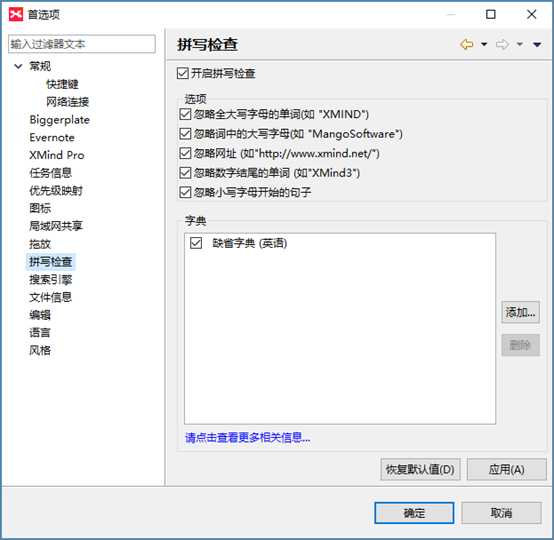Confirm with the 确定 button
This screenshot has width=554, height=540.
click(x=414, y=513)
